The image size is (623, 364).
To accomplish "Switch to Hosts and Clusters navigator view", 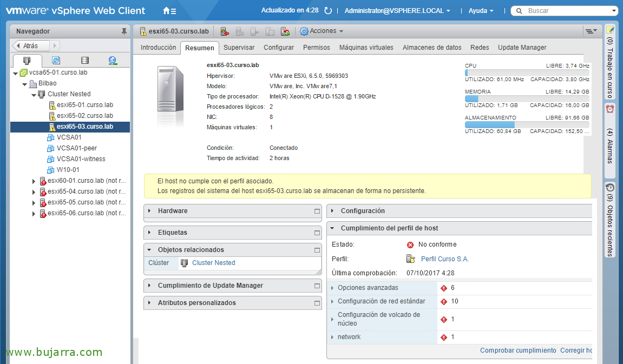I will 27,61.
